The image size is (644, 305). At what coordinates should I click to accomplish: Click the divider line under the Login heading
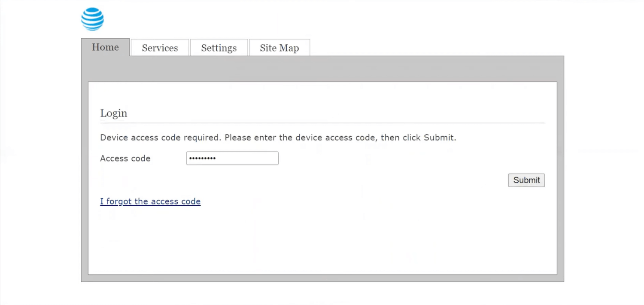point(322,123)
